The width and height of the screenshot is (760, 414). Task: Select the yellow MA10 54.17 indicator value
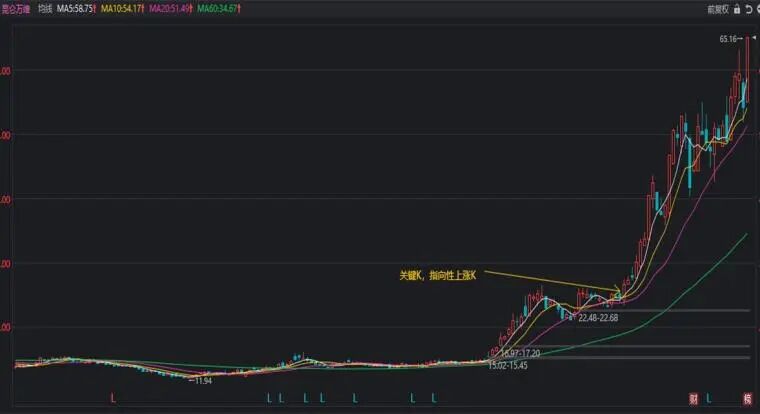122,9
